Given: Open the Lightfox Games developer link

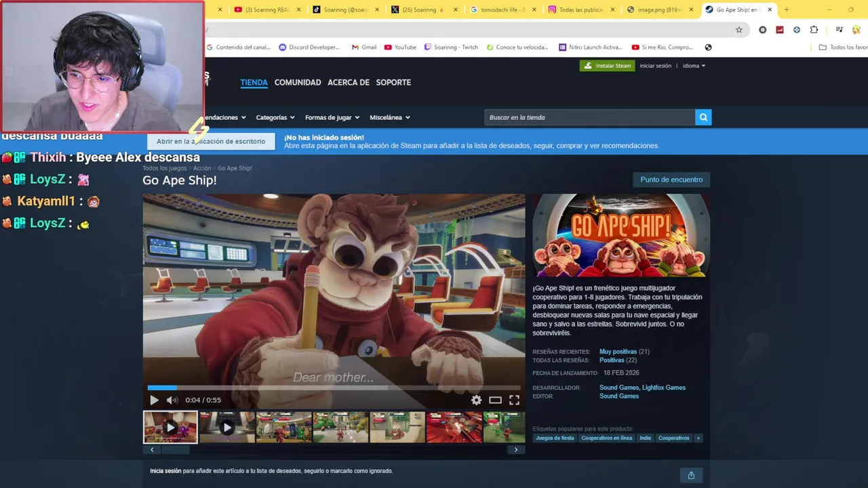Looking at the screenshot, I should tap(664, 388).
